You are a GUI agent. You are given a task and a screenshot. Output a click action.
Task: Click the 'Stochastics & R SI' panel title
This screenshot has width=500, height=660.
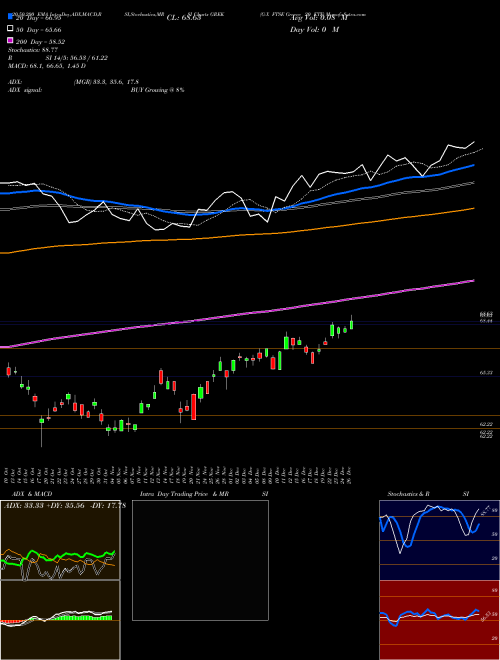428,494
